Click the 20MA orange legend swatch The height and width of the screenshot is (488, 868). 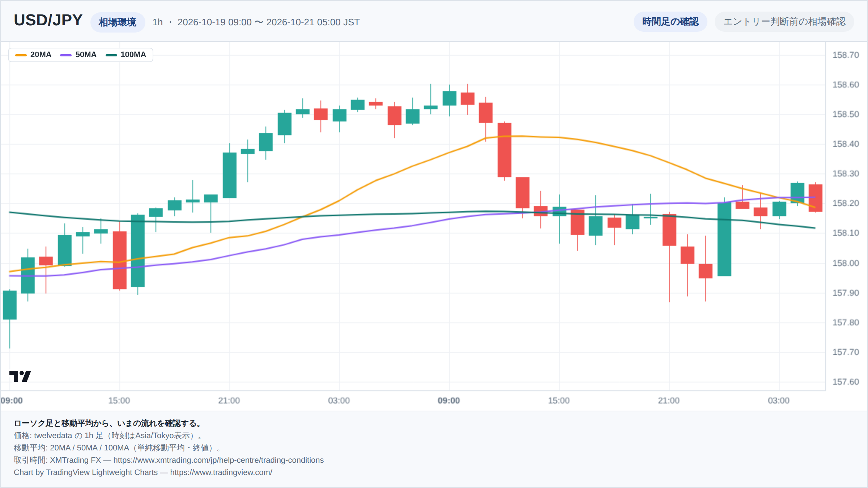[21, 55]
